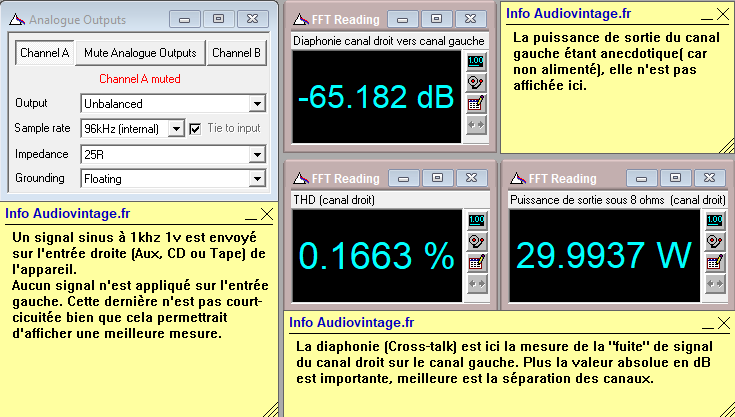
Task: Minimize Analogue Outputs window
Action: [185, 19]
